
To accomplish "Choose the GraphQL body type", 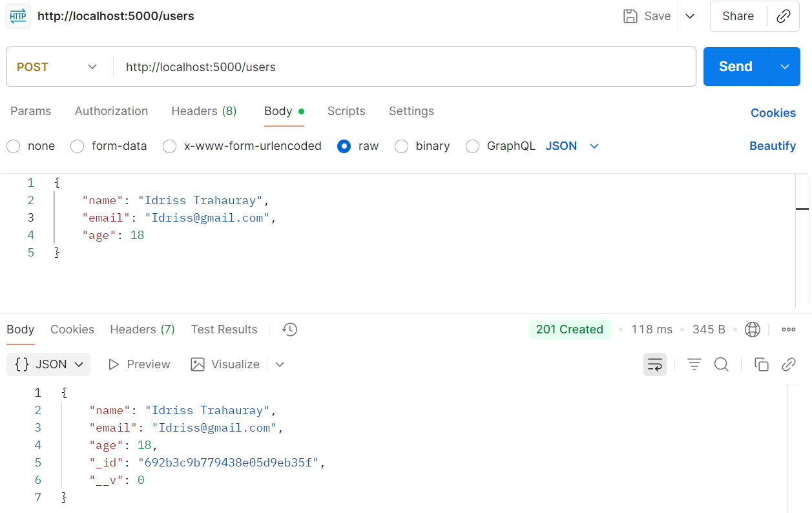I will point(473,146).
